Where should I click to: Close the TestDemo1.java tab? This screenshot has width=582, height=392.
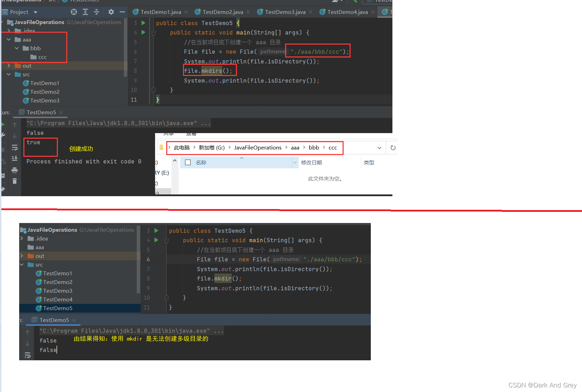pyautogui.click(x=186, y=12)
